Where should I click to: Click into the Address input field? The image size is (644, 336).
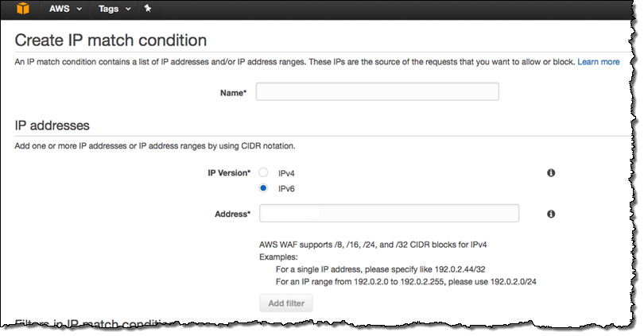(x=389, y=214)
